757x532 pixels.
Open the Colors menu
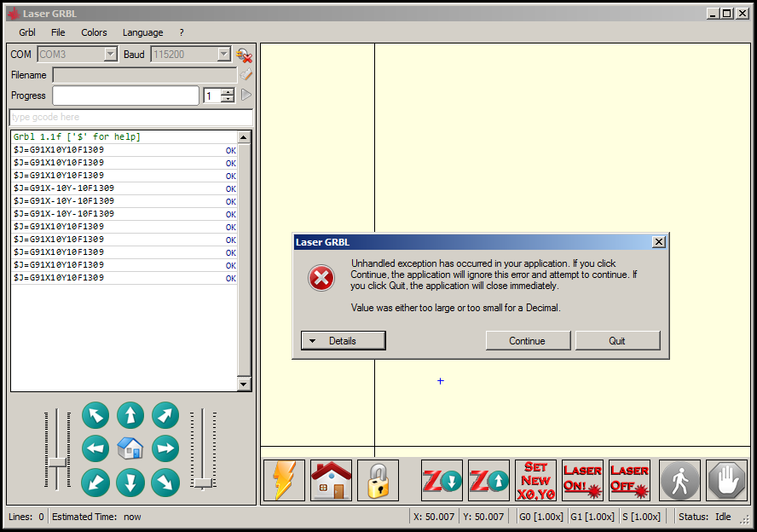[x=94, y=32]
